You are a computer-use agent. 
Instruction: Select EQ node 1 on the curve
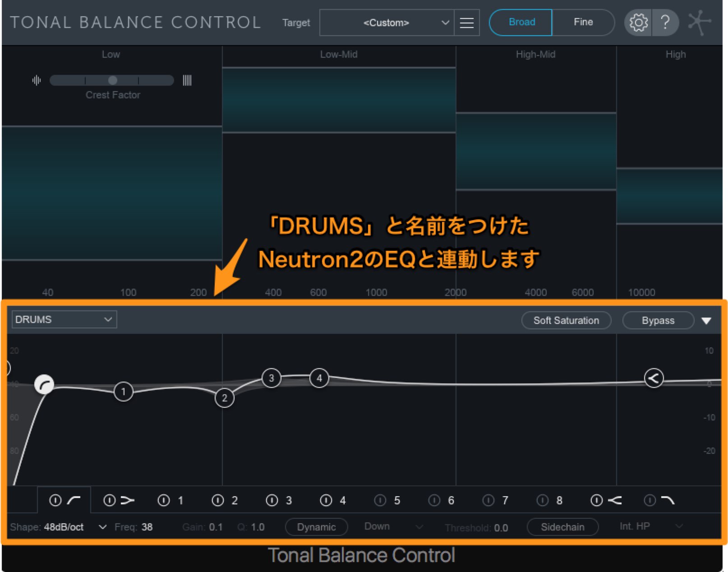click(123, 392)
